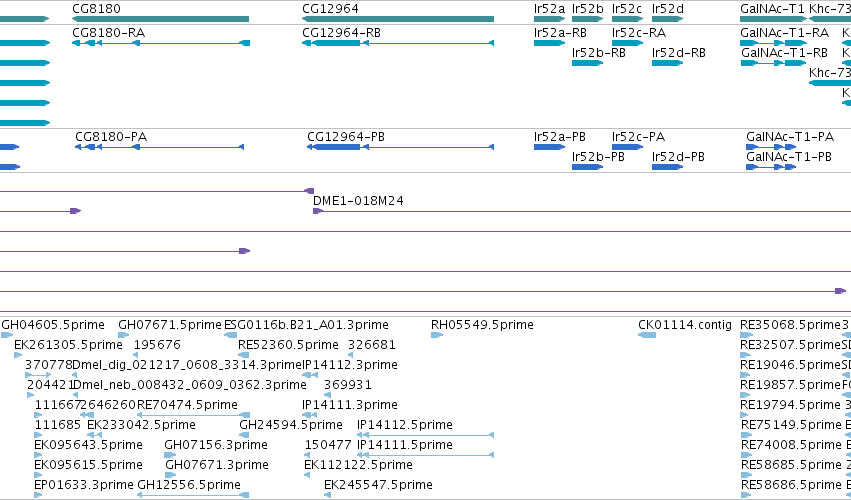The height and width of the screenshot is (500, 851).
Task: Click the Ir52b-RB transcript label
Action: pos(599,53)
